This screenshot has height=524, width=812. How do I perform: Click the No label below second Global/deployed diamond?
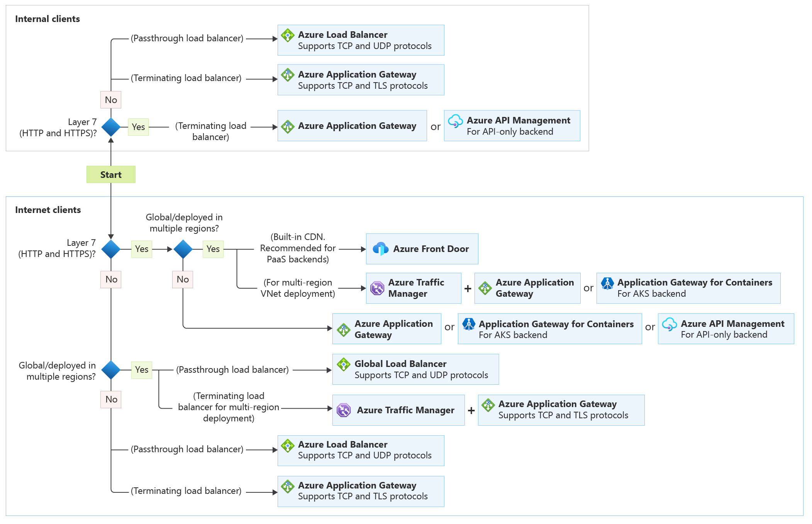click(x=111, y=399)
